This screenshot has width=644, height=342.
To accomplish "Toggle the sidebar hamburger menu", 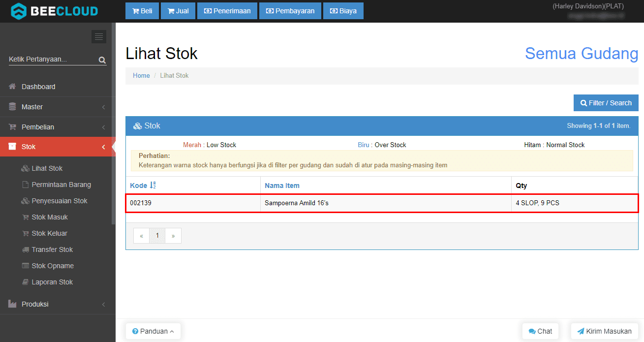I will coord(99,36).
